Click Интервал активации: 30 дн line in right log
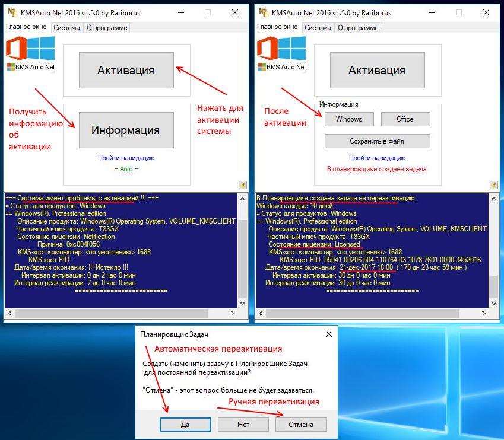This screenshot has height=440, width=504. tap(331, 275)
